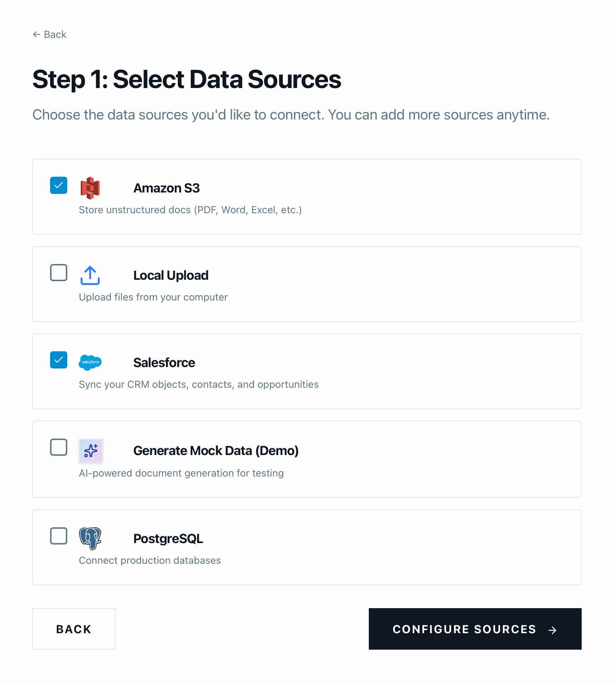The height and width of the screenshot is (684, 616).
Task: Click the Salesforce cloud logo
Action: point(90,362)
